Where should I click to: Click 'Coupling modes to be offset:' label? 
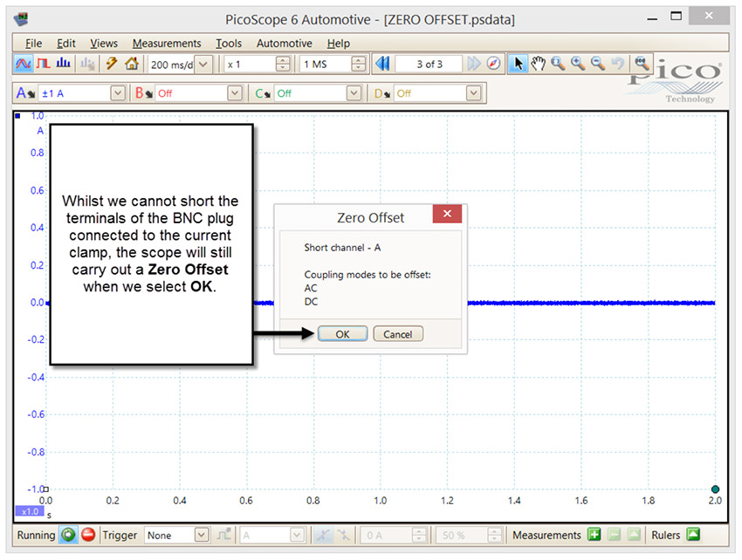pos(368,274)
